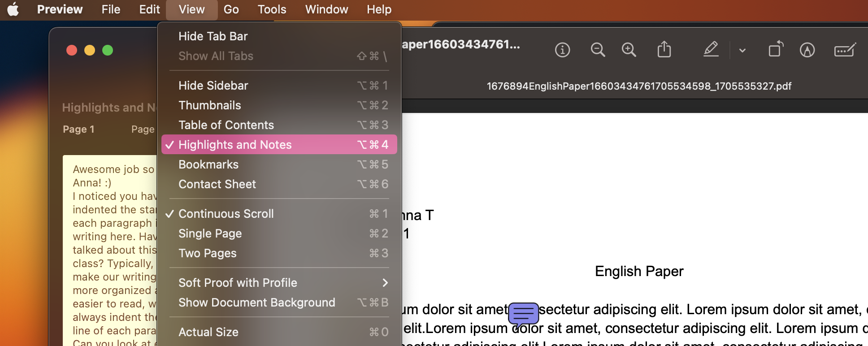
Task: Toggle Continuous Scroll option
Action: coord(279,214)
